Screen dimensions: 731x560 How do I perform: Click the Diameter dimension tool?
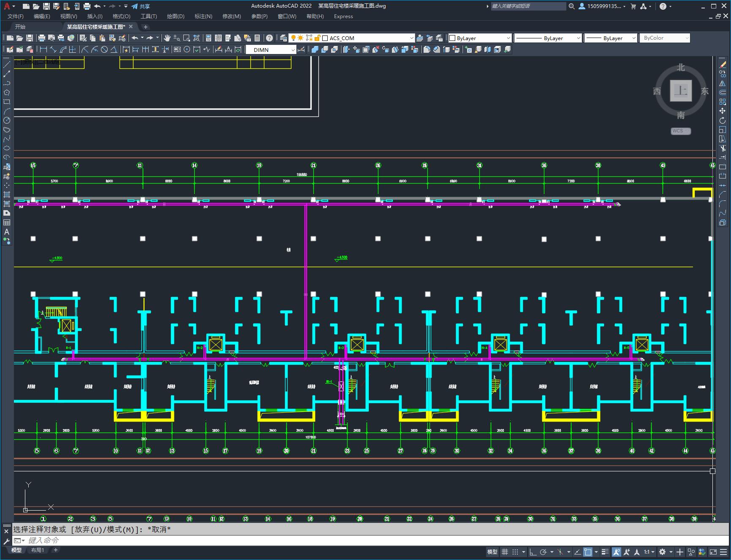pyautogui.click(x=104, y=49)
